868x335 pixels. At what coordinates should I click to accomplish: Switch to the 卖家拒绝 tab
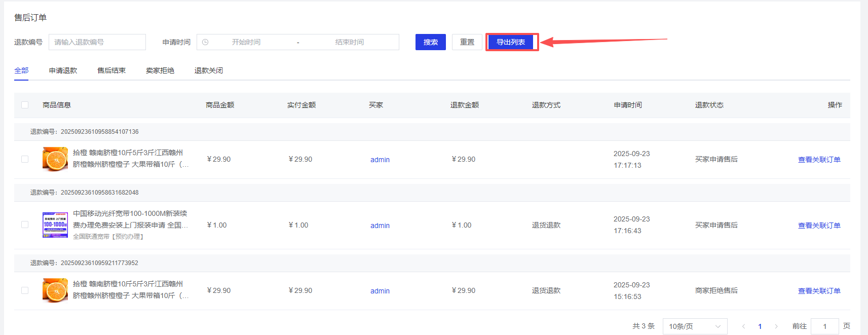tap(160, 70)
